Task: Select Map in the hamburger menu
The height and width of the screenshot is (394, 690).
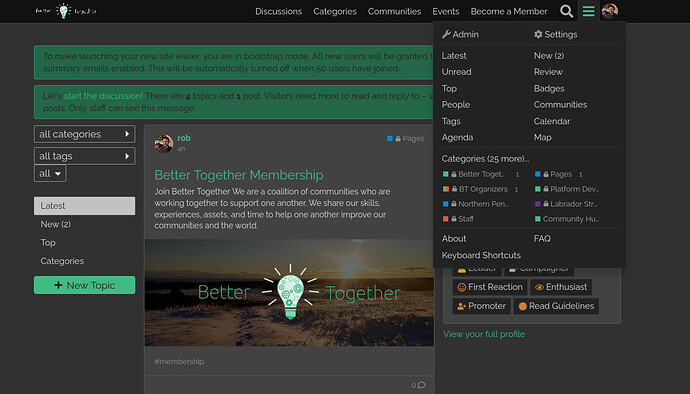Action: (x=543, y=137)
